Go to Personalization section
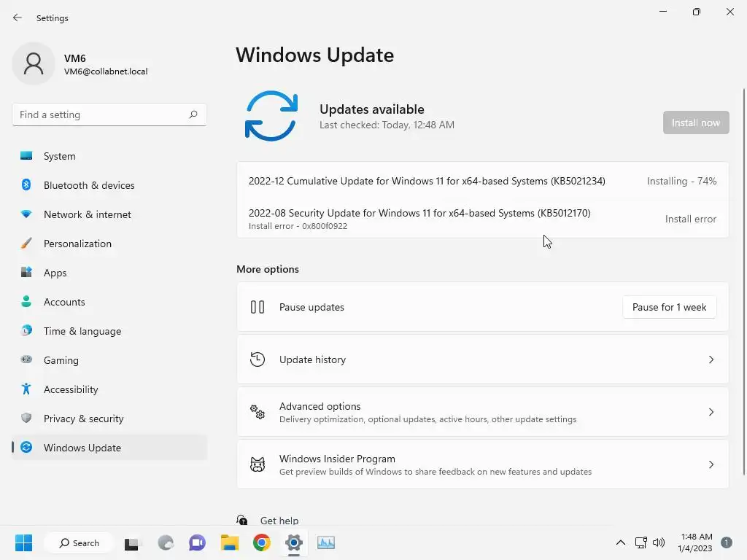 click(x=109, y=244)
